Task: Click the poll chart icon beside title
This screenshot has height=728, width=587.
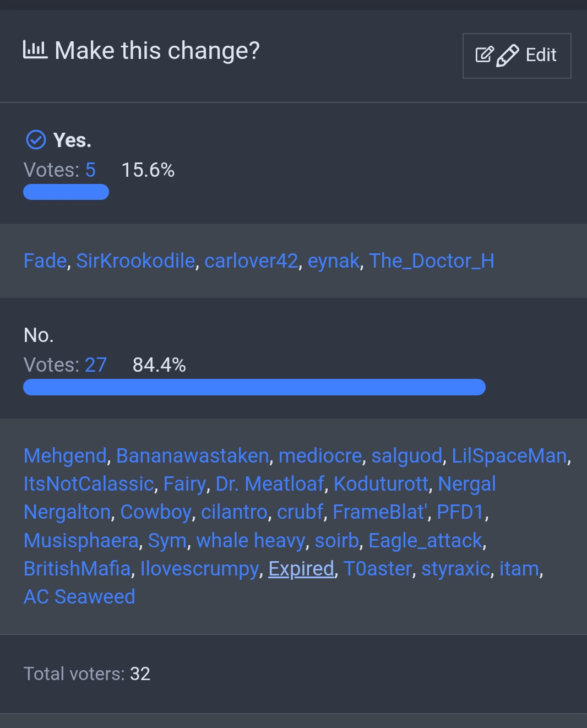Action: click(35, 50)
